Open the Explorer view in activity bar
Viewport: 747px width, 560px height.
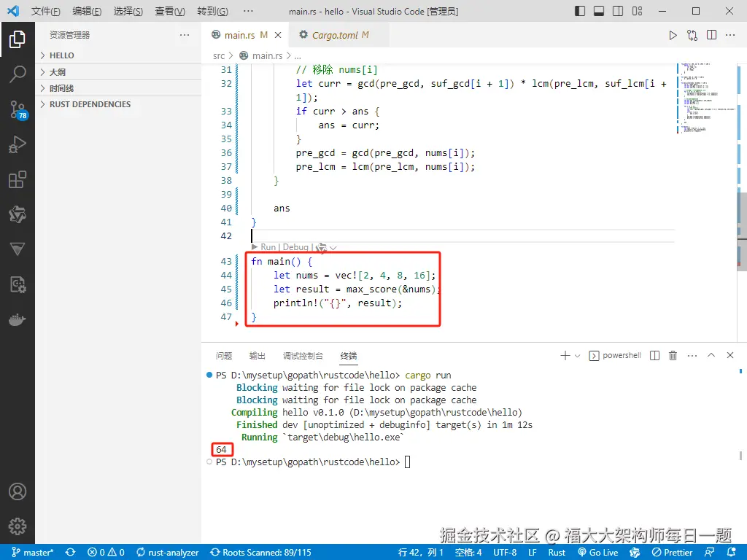click(x=18, y=39)
